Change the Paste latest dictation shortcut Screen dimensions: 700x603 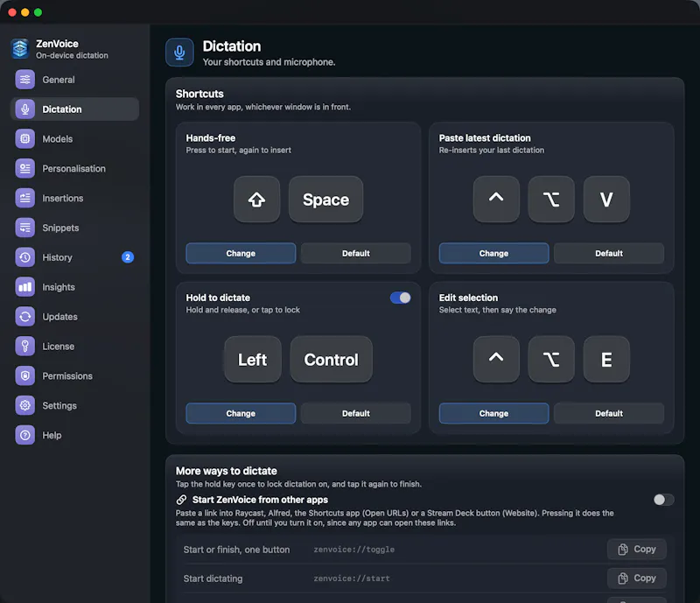click(x=493, y=253)
